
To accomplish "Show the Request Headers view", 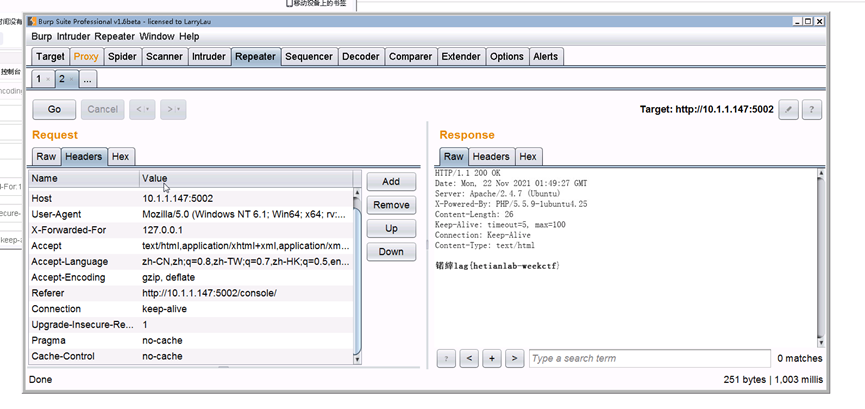I will [83, 157].
